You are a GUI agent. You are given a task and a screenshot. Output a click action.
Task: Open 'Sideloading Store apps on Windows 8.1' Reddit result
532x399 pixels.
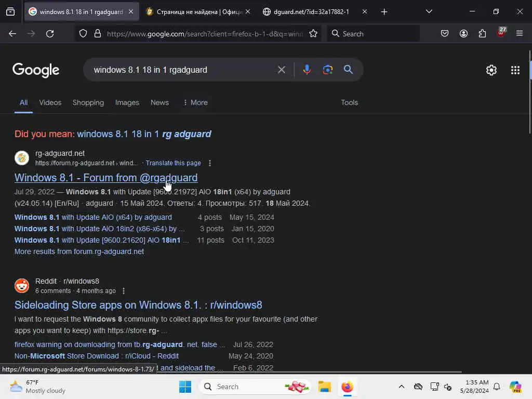[138, 305]
